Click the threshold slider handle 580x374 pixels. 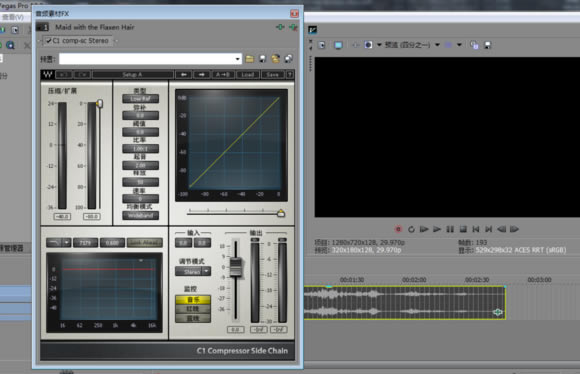(100, 104)
